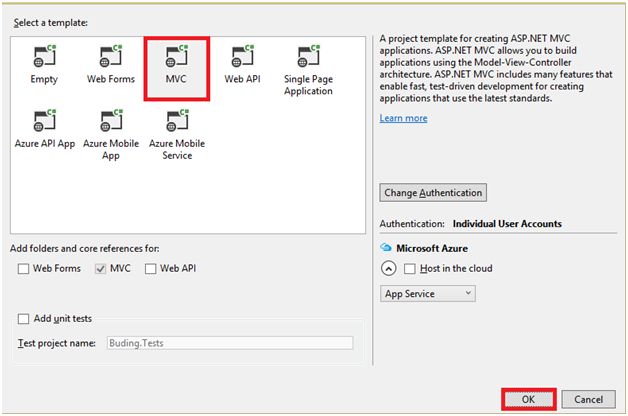This screenshot has width=628, height=416.
Task: Choose the Azure API App template icon
Action: pyautogui.click(x=44, y=121)
